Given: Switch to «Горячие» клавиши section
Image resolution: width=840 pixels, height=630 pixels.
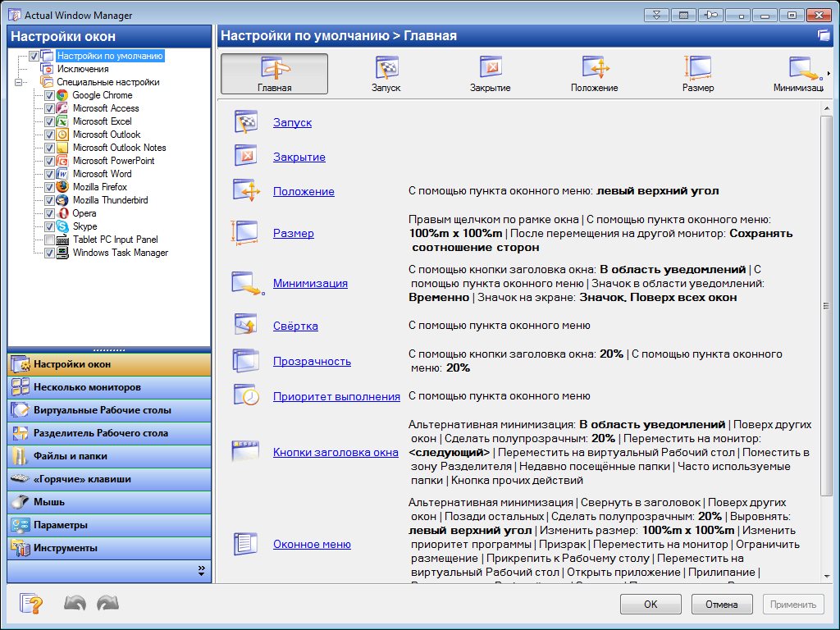Looking at the screenshot, I should tap(82, 479).
